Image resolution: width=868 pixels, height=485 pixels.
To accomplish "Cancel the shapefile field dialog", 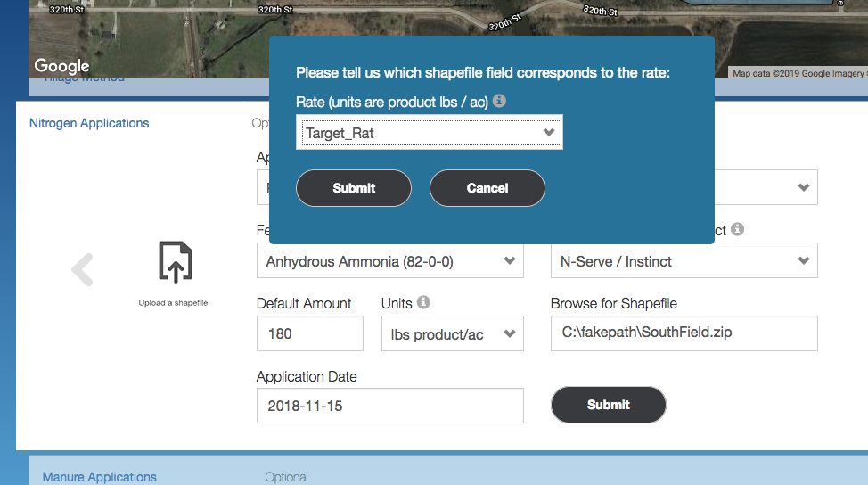I will pos(487,188).
